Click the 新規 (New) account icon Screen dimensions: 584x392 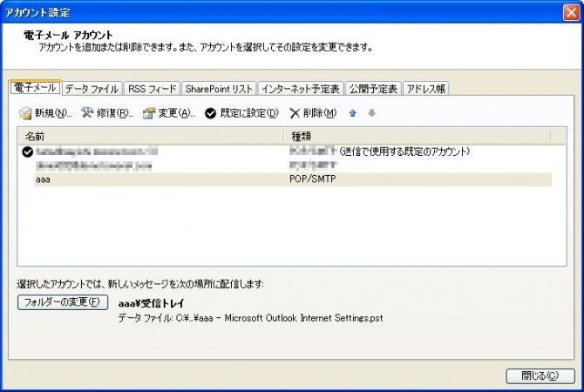pyautogui.click(x=25, y=113)
